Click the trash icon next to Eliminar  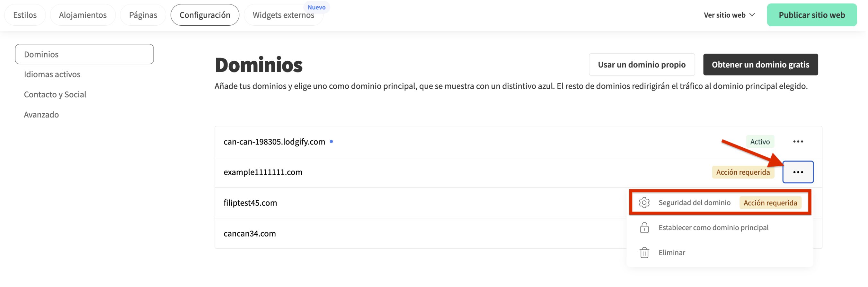(644, 252)
